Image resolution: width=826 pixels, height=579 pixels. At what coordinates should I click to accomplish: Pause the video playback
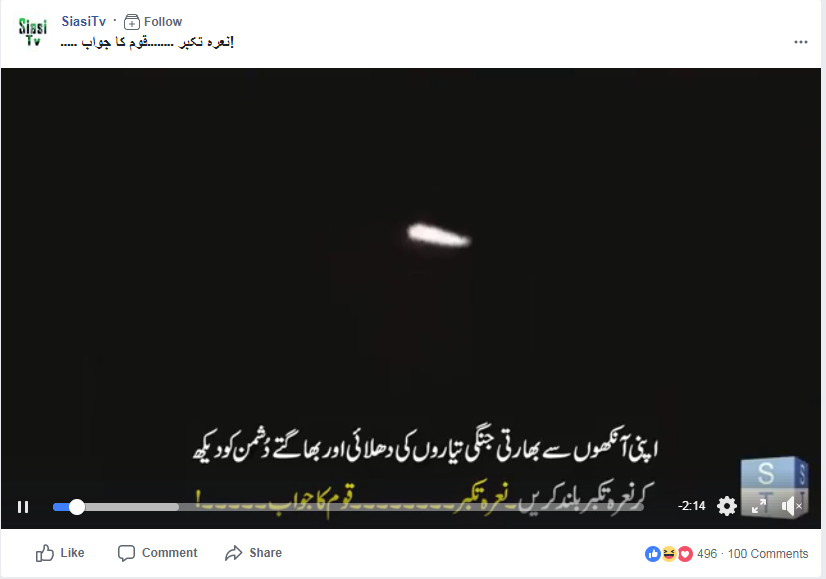[23, 507]
